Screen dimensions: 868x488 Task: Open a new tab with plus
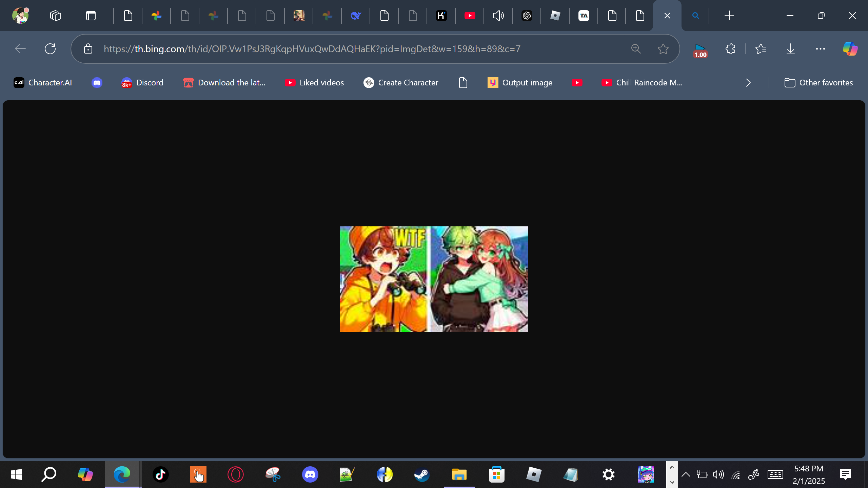(729, 16)
